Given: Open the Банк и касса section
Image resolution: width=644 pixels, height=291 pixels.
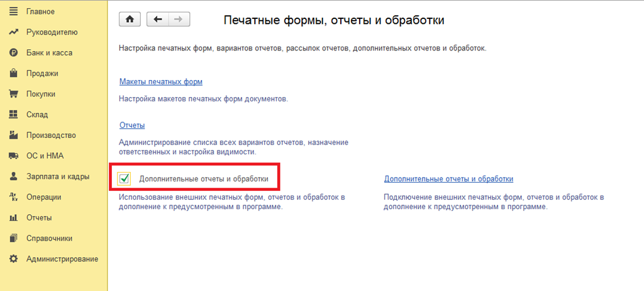Looking at the screenshot, I should pos(49,53).
